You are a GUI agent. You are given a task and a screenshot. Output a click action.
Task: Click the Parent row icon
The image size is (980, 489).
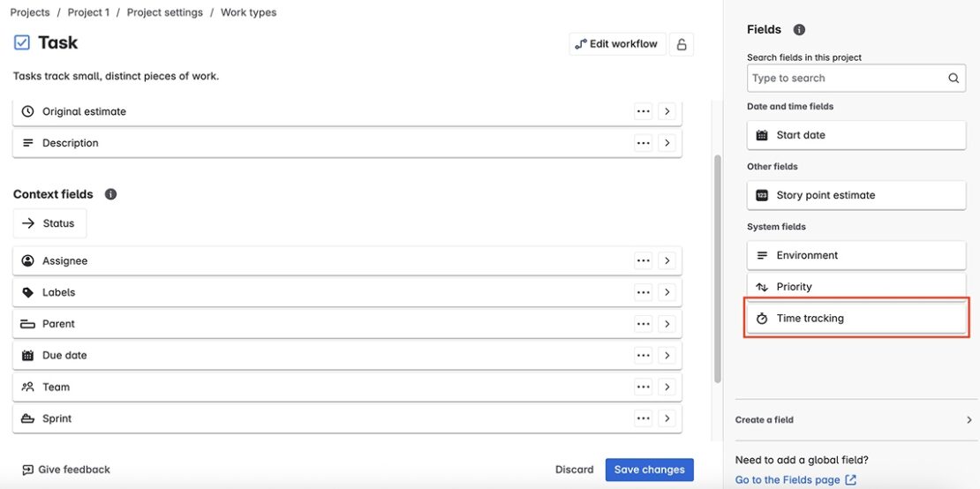(x=27, y=324)
